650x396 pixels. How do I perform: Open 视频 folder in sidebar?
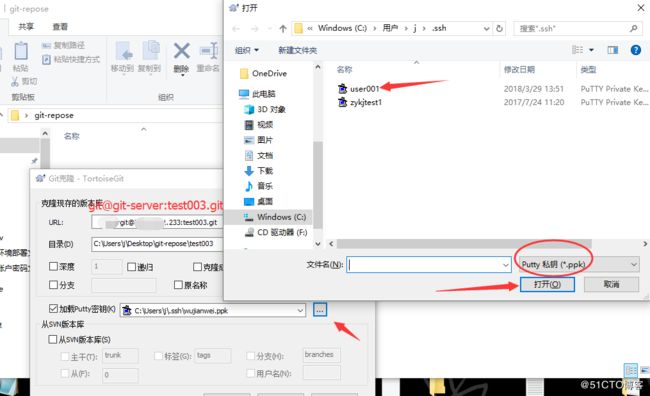point(258,124)
